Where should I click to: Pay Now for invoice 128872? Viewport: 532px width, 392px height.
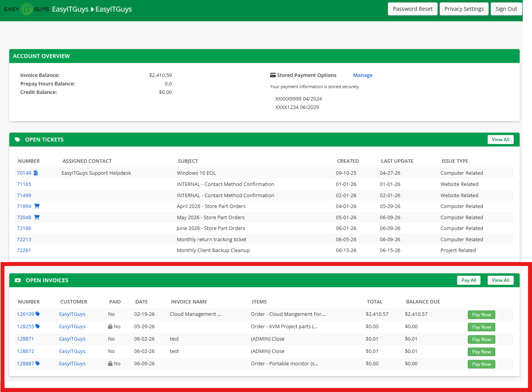coord(481,352)
